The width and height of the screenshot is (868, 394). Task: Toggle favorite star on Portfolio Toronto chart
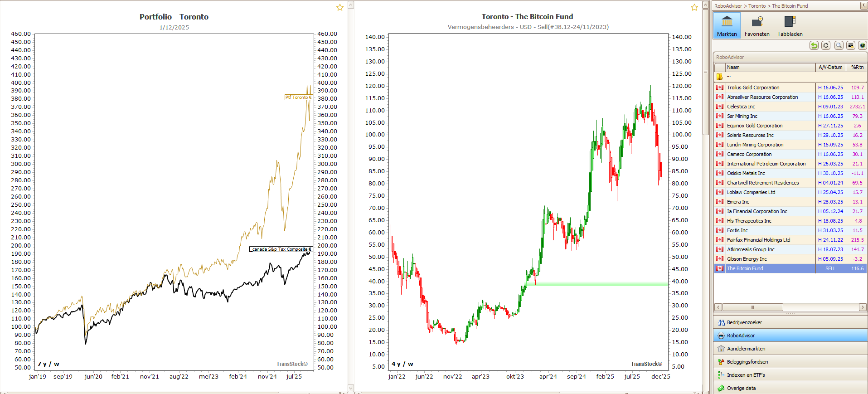pos(339,7)
